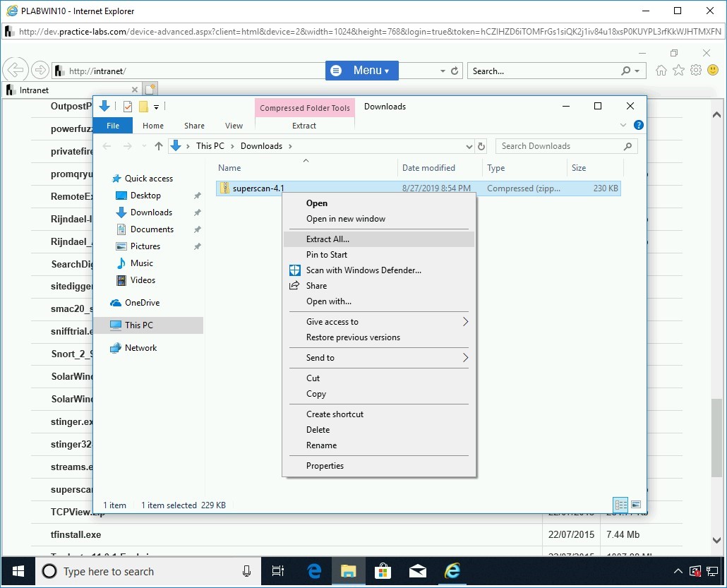Switch to the View ribbon tab
727x588 pixels.
point(234,126)
